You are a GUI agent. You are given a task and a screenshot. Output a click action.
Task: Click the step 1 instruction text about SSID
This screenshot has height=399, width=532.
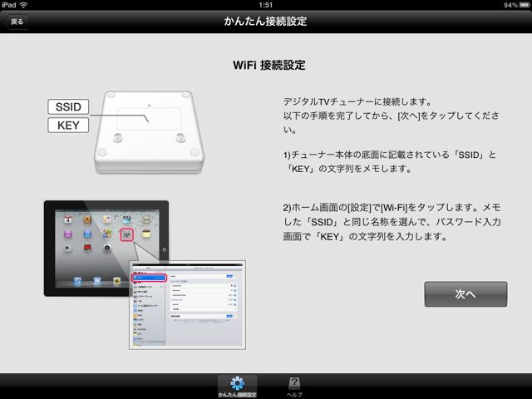pos(390,161)
